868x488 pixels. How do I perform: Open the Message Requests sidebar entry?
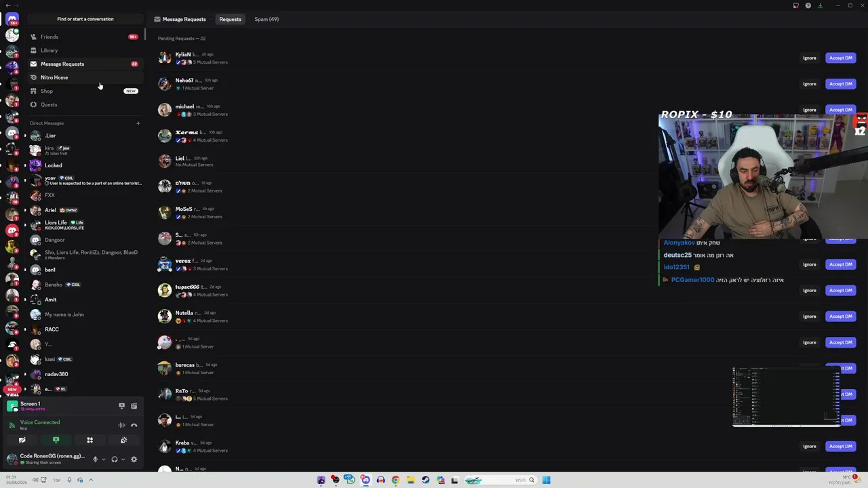coord(85,64)
